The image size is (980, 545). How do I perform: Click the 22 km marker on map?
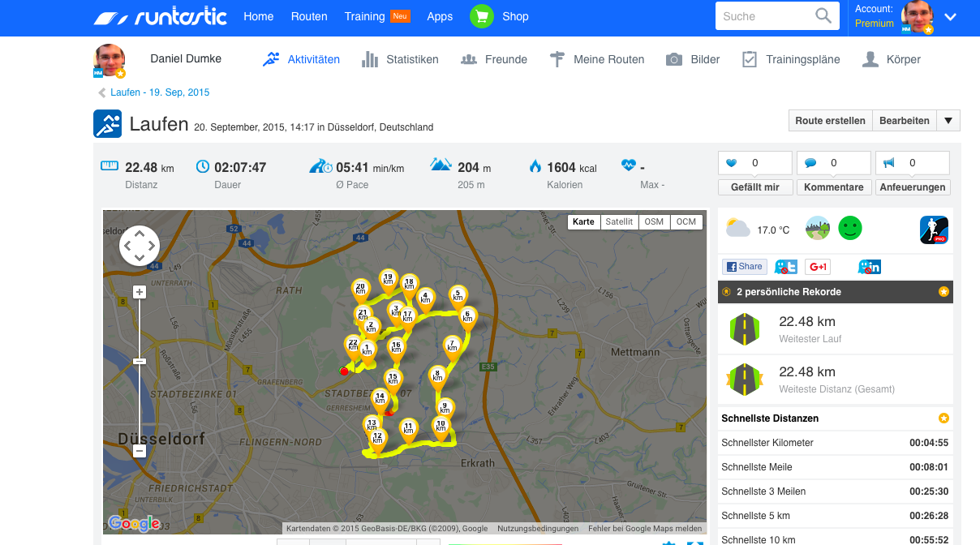pyautogui.click(x=353, y=347)
